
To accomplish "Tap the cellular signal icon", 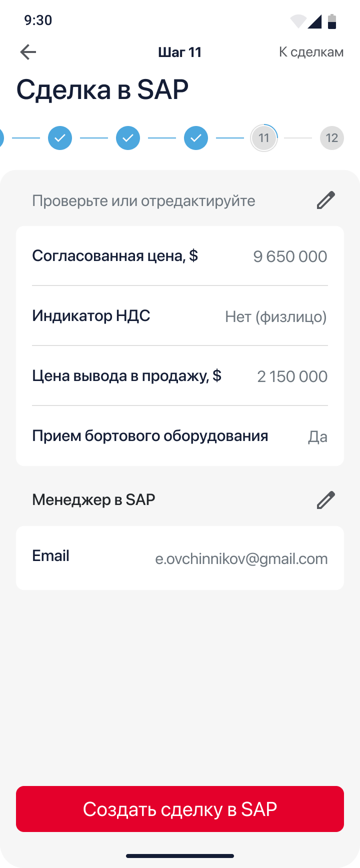I will point(314,21).
